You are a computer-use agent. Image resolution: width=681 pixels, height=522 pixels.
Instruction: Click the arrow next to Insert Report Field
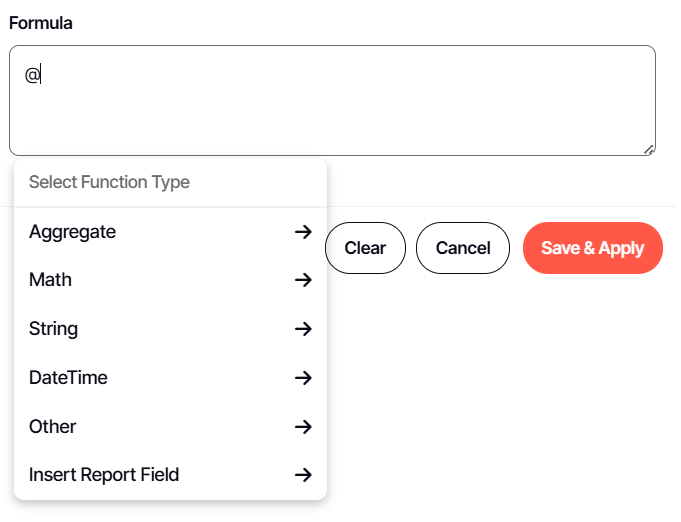(x=303, y=475)
